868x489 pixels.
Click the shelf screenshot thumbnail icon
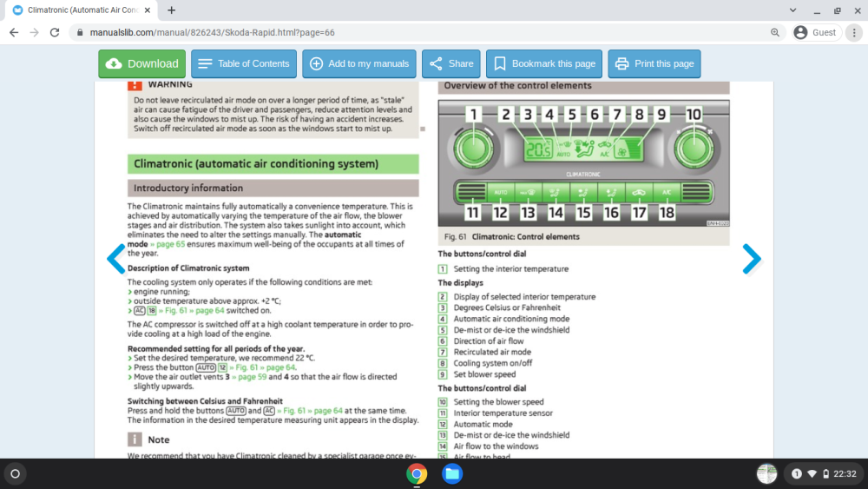pyautogui.click(x=766, y=474)
